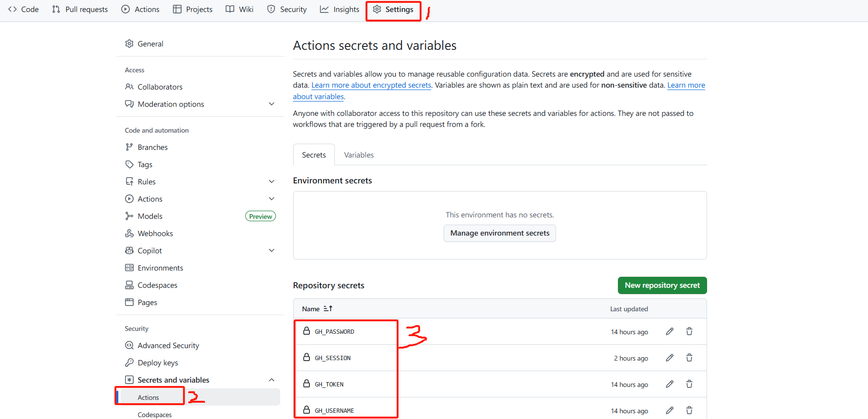Expand the Copilot settings section

tap(272, 250)
